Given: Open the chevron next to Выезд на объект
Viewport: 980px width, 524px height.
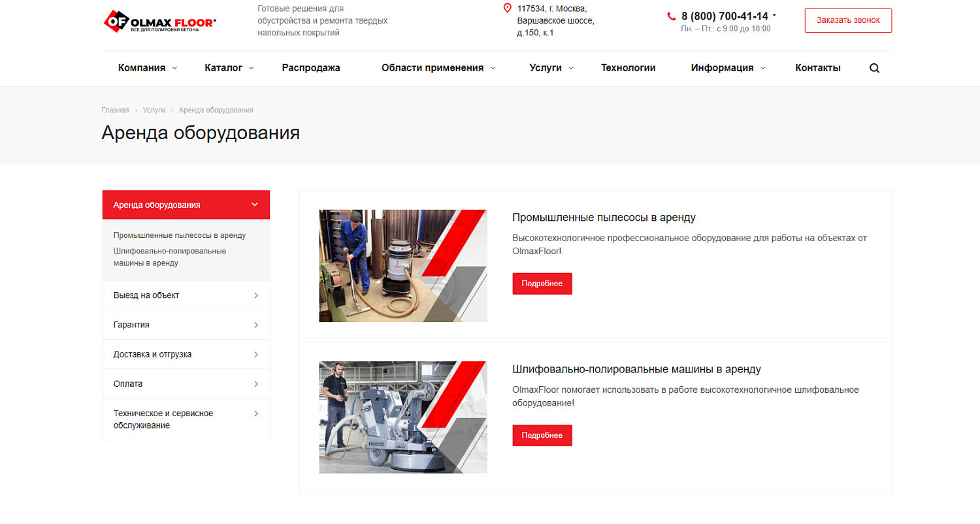Looking at the screenshot, I should (x=256, y=295).
